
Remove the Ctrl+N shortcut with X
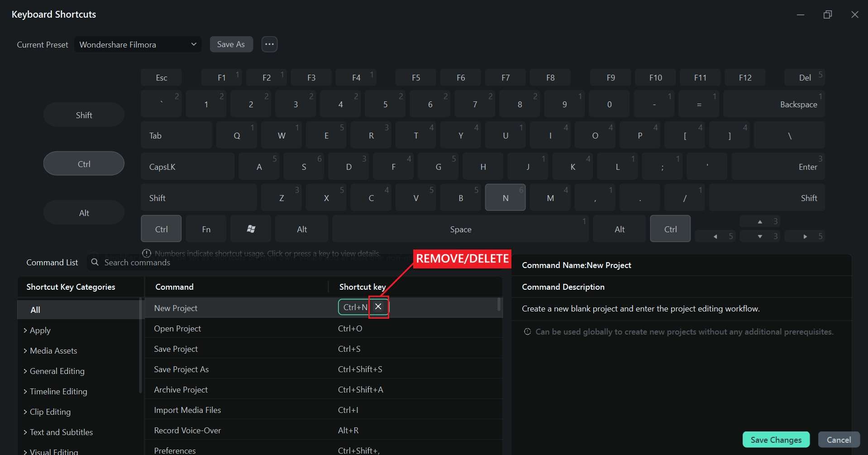pyautogui.click(x=378, y=307)
